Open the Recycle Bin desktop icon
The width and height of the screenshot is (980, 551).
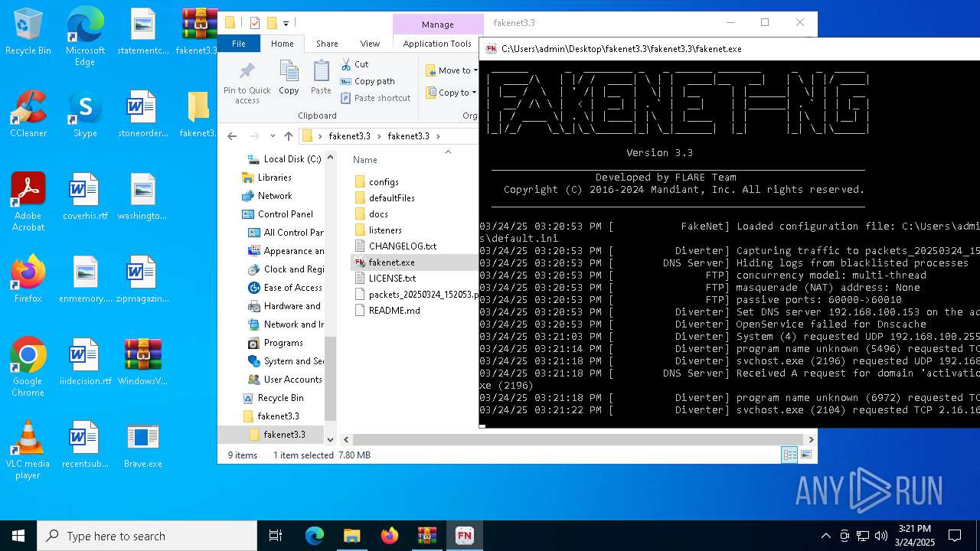[28, 32]
